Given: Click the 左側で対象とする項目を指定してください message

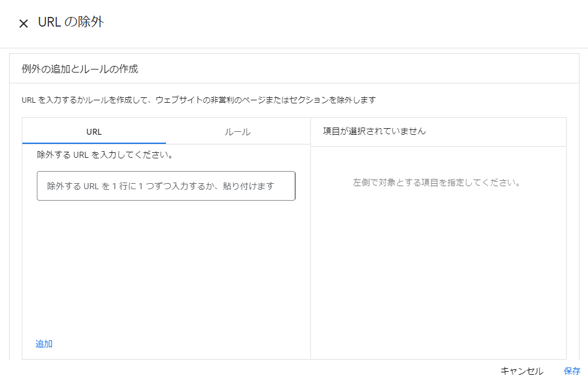Looking at the screenshot, I should pos(436,183).
